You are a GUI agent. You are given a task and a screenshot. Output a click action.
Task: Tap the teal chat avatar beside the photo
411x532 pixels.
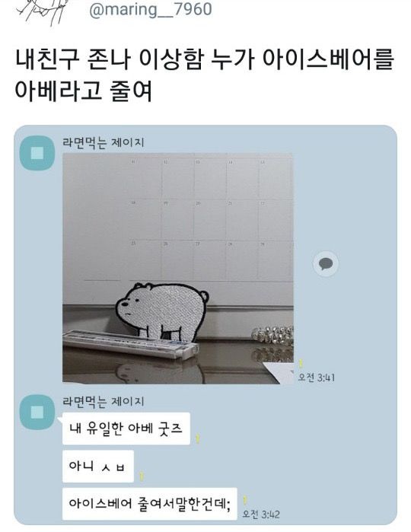pos(37,153)
